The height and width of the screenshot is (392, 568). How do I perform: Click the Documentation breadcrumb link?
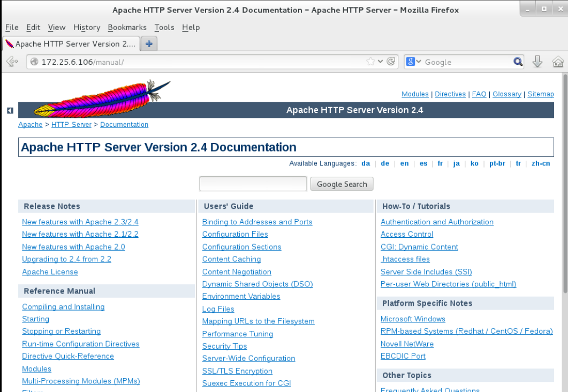tap(124, 124)
